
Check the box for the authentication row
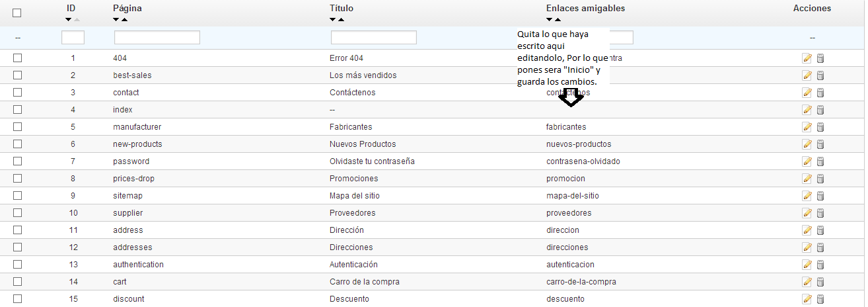click(x=18, y=265)
